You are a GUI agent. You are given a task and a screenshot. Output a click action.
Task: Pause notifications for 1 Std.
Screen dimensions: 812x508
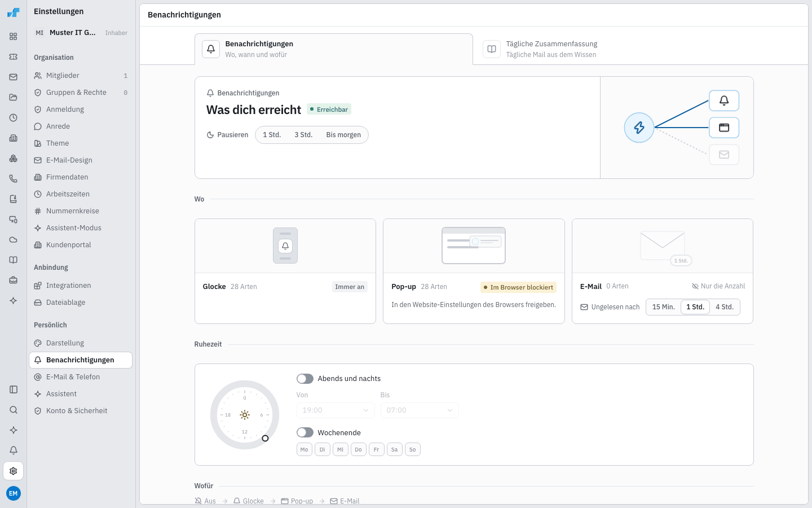[x=272, y=135]
